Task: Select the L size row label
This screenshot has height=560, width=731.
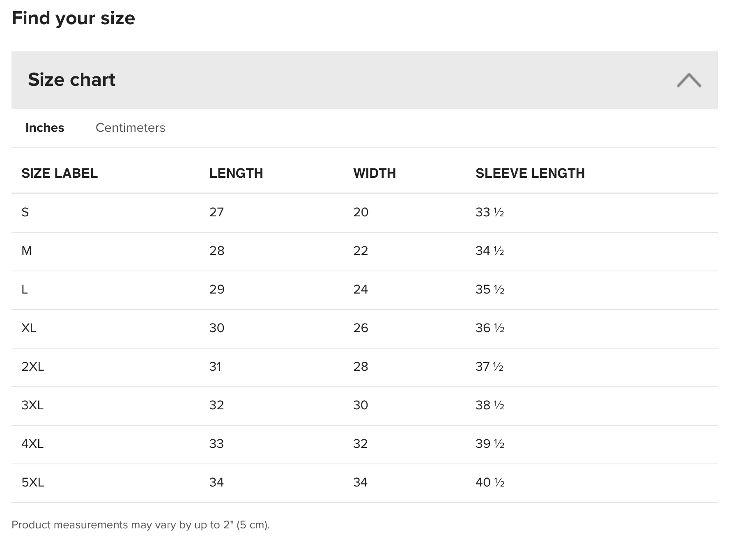Action: pyautogui.click(x=25, y=289)
